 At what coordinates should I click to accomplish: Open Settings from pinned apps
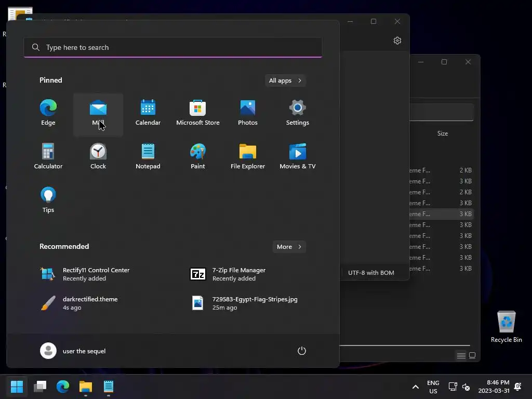pos(298,113)
